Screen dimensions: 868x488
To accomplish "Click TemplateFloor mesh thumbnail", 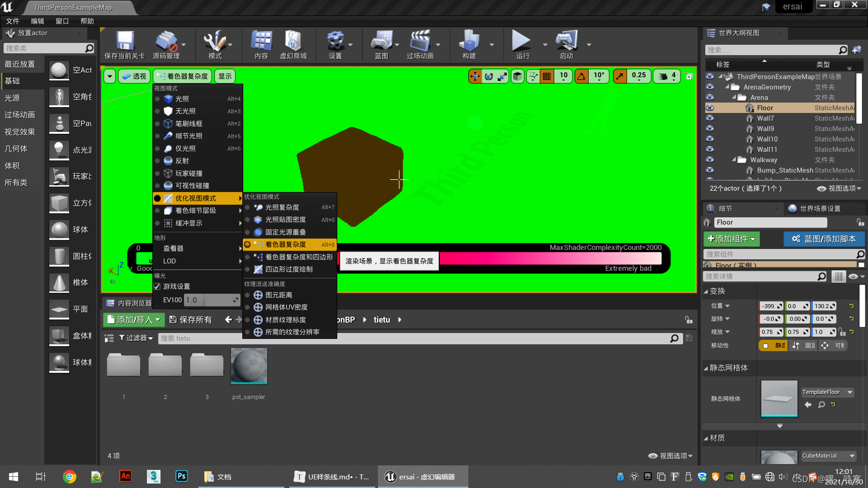I will coord(779,398).
